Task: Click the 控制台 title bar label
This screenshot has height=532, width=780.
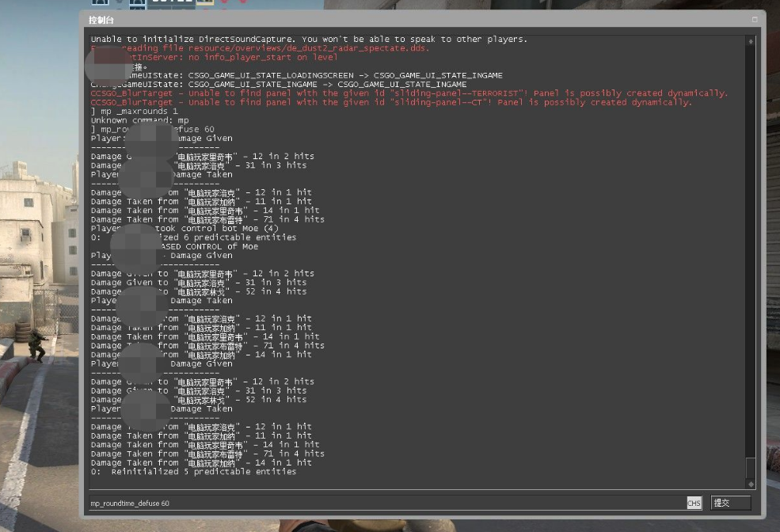Action: point(101,20)
